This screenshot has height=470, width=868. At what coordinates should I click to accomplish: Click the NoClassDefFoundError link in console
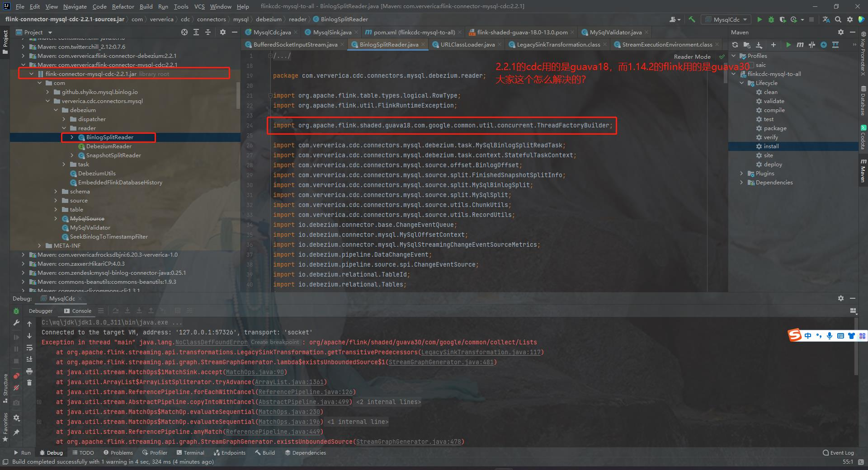[211, 343]
